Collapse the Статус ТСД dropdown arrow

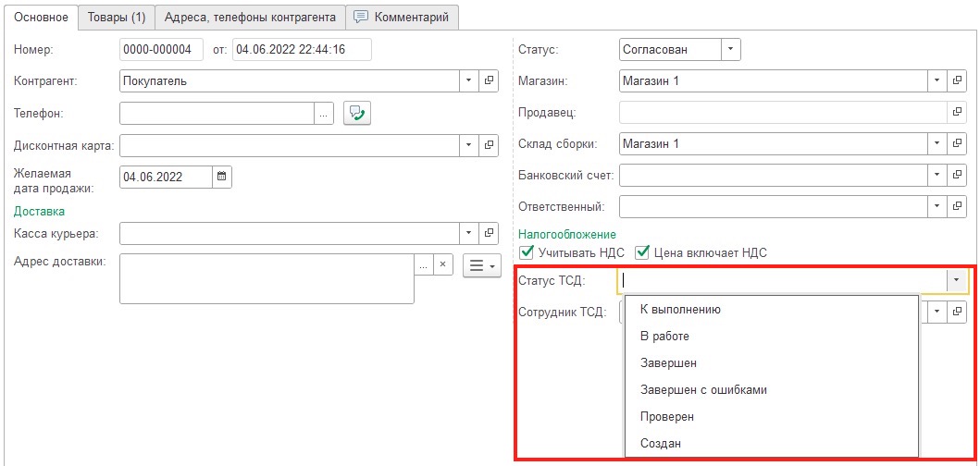pos(956,280)
